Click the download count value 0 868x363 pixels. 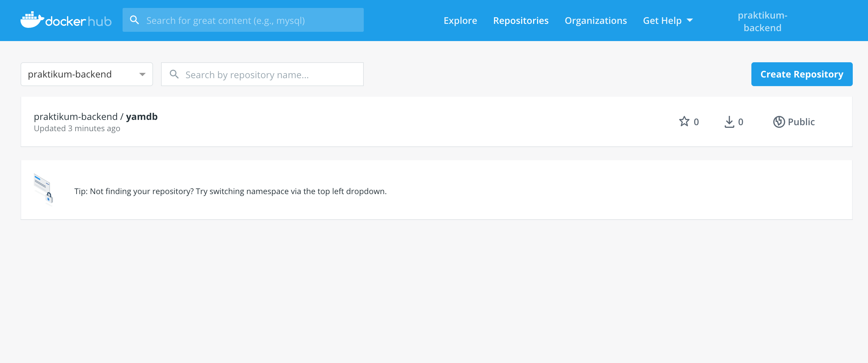pyautogui.click(x=741, y=122)
